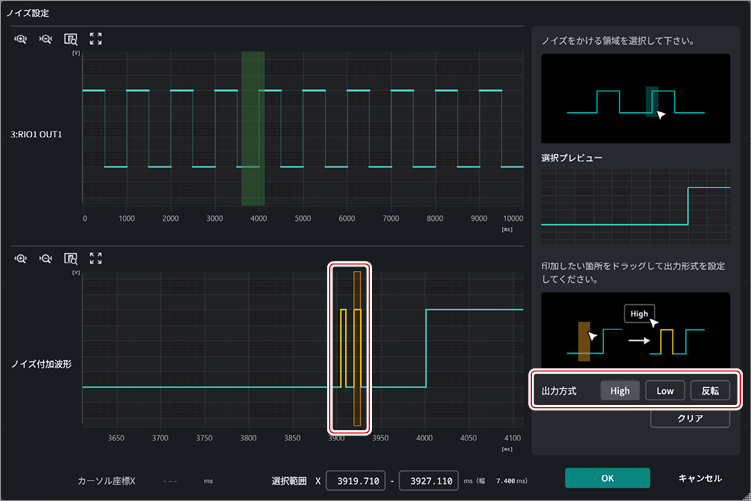Cancel with the キャンセル button
Screen dimensions: 751x501
700,478
